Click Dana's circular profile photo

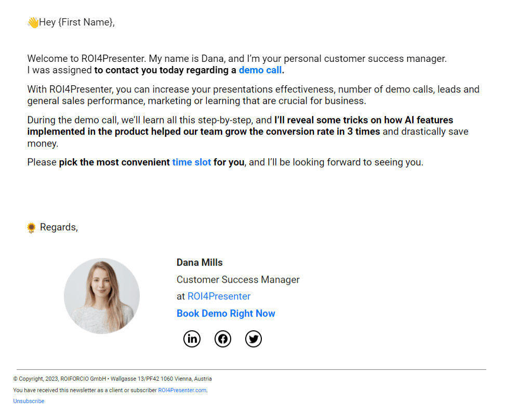(101, 295)
